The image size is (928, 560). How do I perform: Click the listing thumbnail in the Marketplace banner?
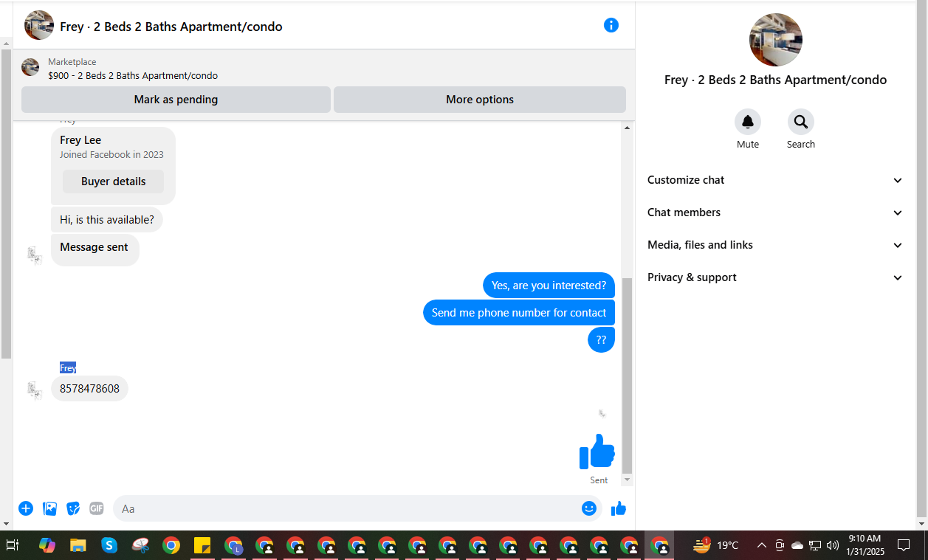click(x=30, y=68)
